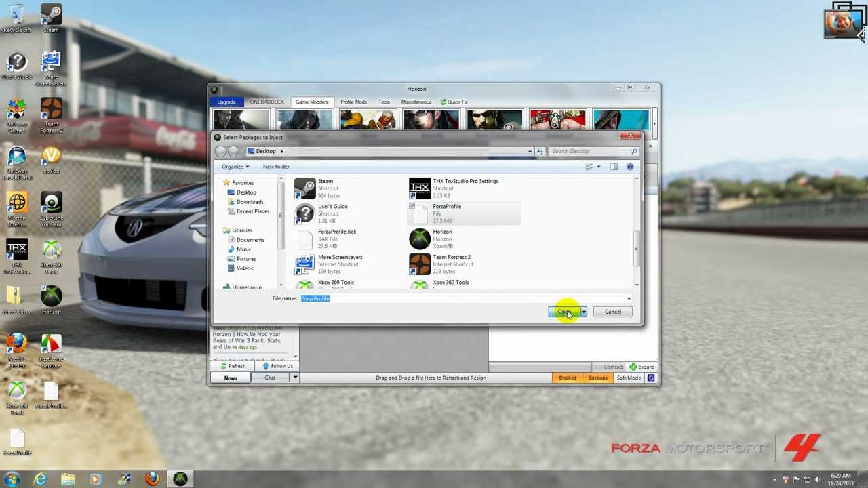The height and width of the screenshot is (488, 868).
Task: Select Documents under Libraries
Action: [250, 240]
